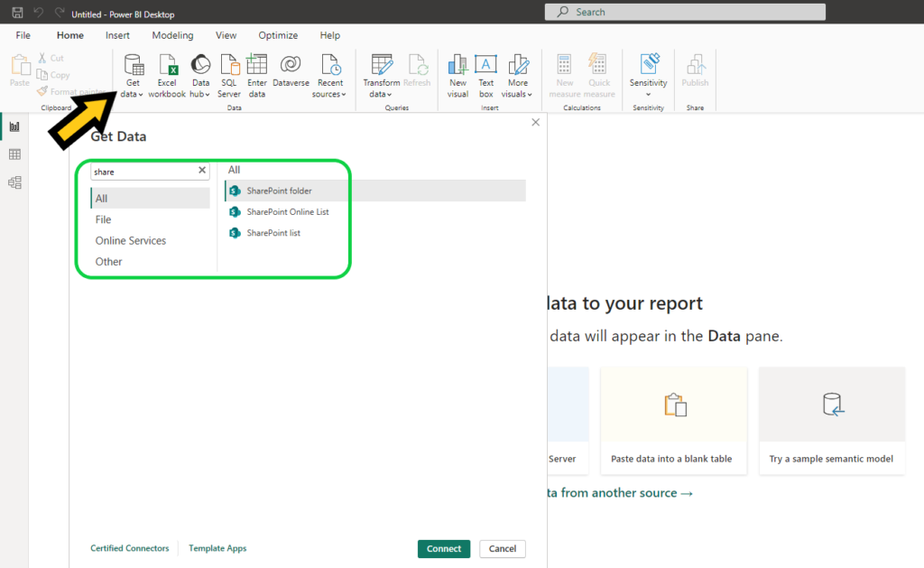Choose SharePoint folder connector
This screenshot has width=924, height=568.
point(375,191)
